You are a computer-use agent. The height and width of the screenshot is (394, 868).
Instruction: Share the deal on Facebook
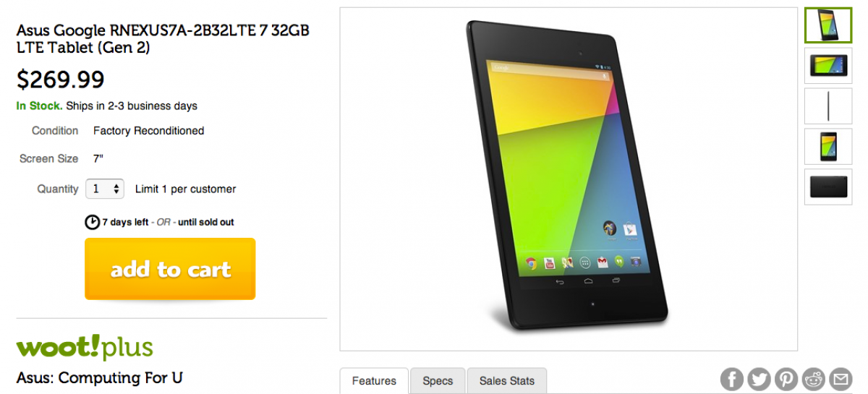click(x=732, y=378)
